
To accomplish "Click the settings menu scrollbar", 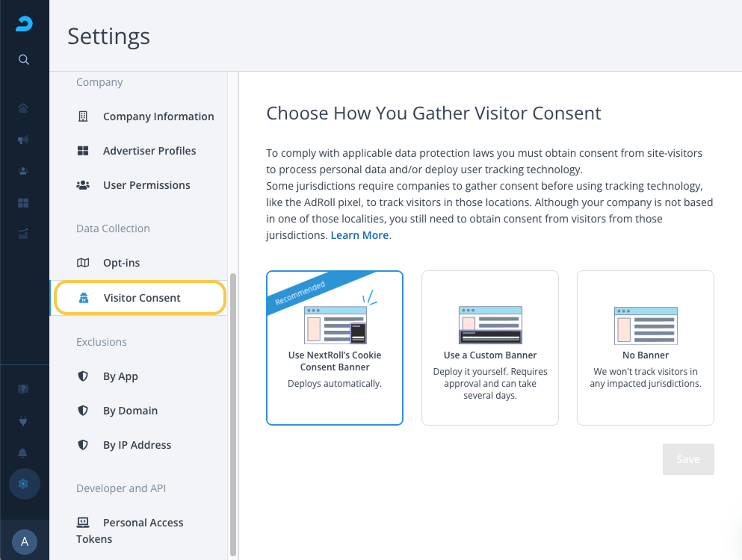I will 232,411.
